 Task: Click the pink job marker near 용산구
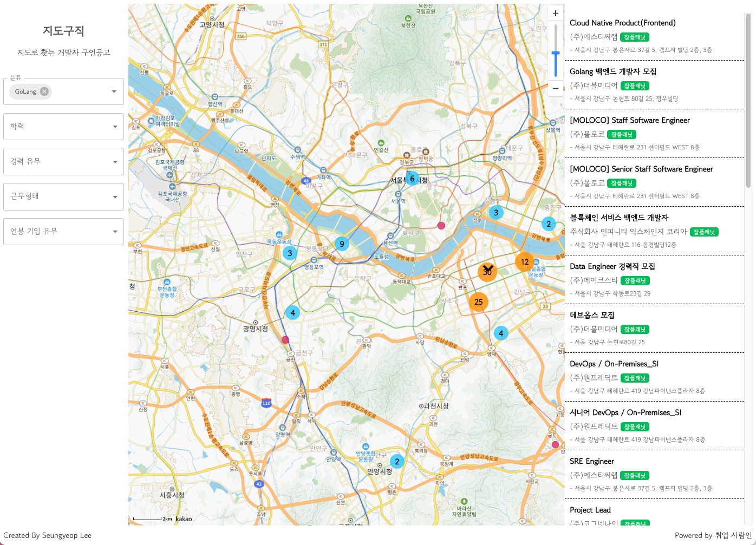[x=441, y=226]
